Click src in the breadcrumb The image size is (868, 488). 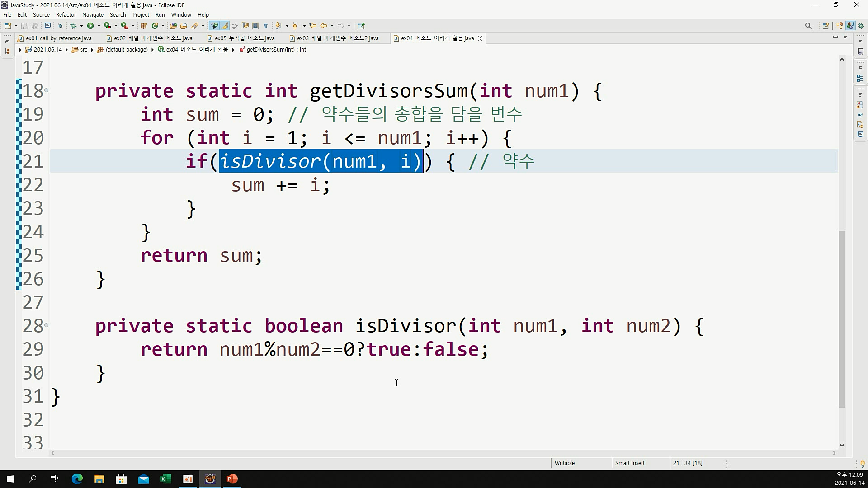84,50
